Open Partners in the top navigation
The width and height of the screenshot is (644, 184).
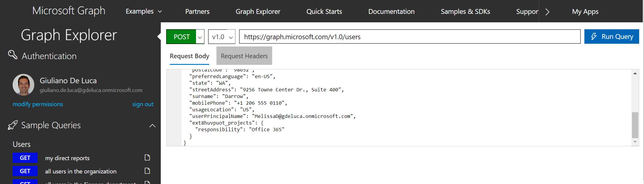[197, 11]
